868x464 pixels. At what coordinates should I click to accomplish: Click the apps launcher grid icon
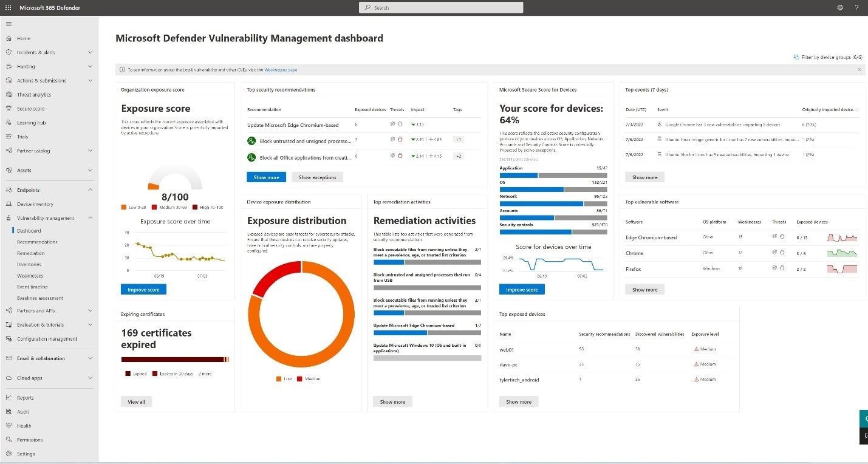(7, 7)
